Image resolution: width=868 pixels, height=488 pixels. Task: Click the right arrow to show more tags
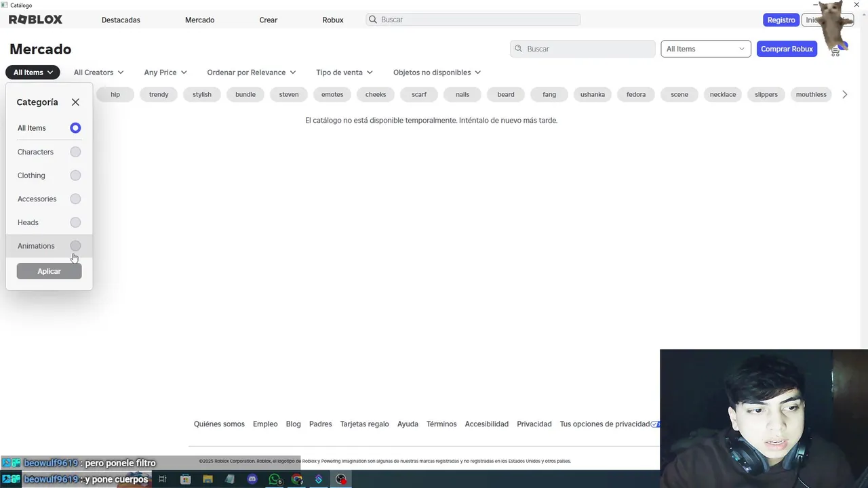(x=844, y=94)
